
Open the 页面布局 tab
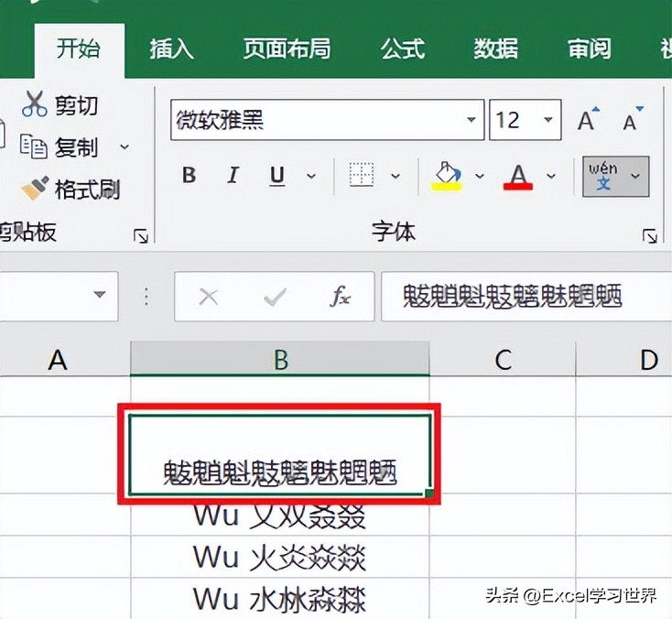click(287, 48)
